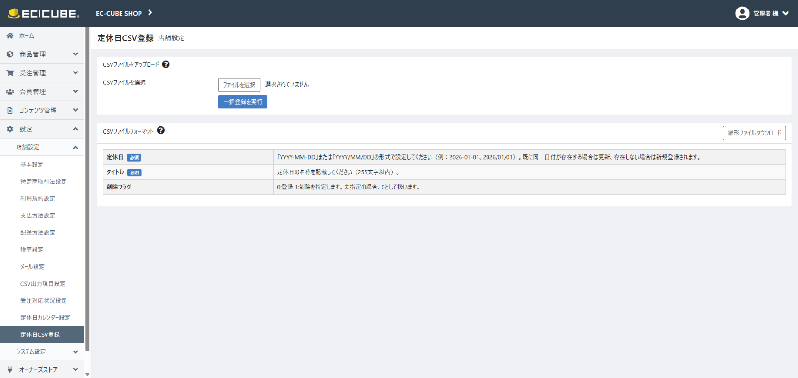Image resolution: width=798 pixels, height=378 pixels.
Task: Click the users icon for 会員管理
Action: pyautogui.click(x=10, y=92)
